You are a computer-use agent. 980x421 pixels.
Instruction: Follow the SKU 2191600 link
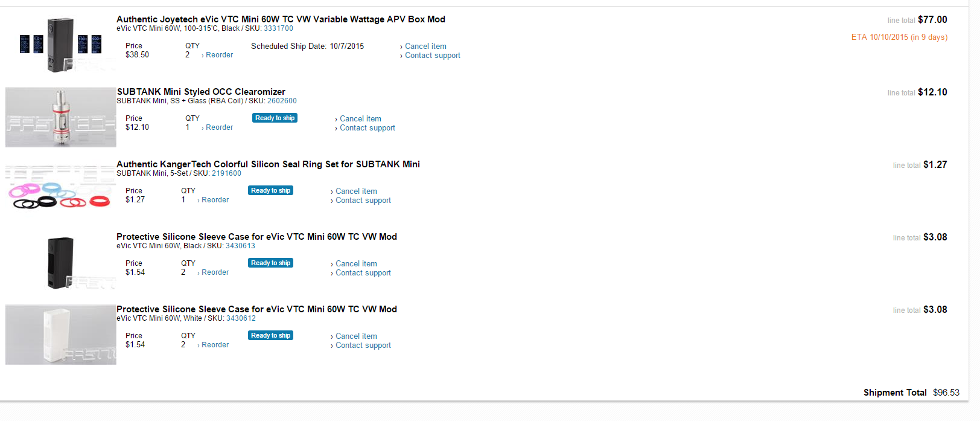click(x=226, y=173)
